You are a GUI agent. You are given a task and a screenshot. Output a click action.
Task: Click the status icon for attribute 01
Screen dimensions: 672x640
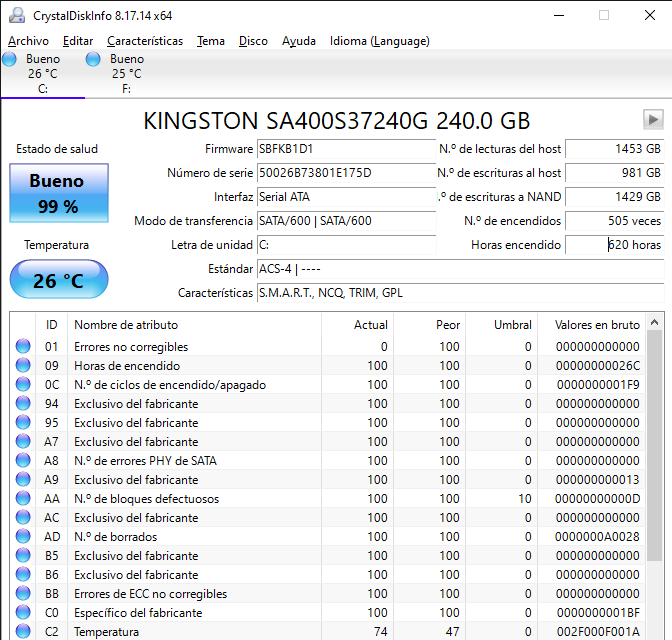pyautogui.click(x=23, y=346)
